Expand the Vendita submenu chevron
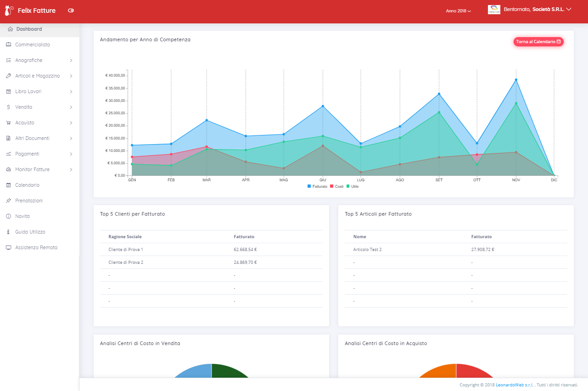588x391 pixels. tap(71, 107)
